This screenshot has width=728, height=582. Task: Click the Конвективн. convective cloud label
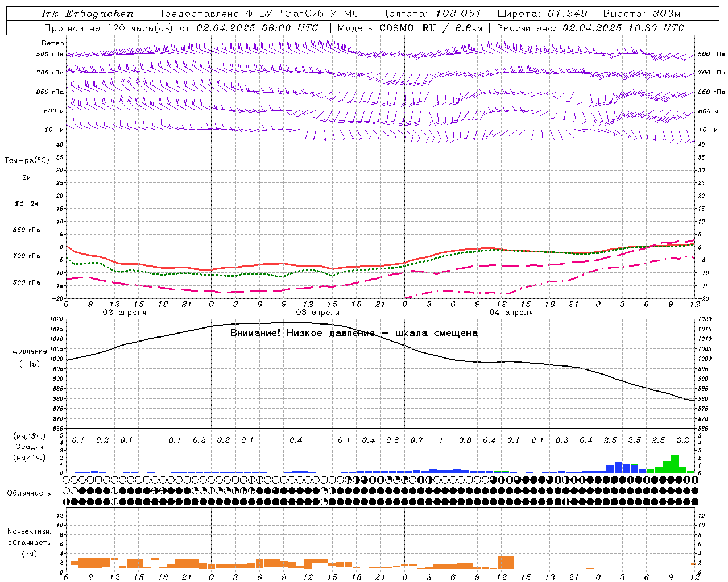tap(30, 531)
